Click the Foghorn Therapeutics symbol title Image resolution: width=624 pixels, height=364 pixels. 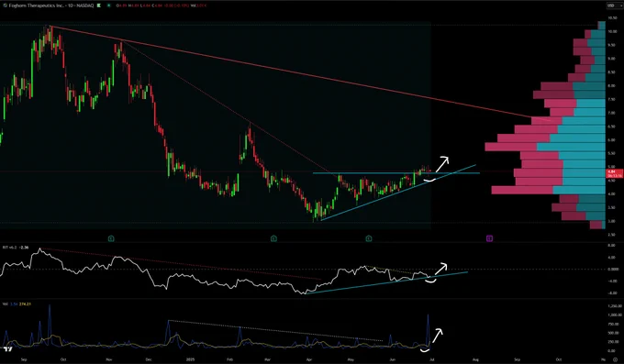click(x=51, y=6)
